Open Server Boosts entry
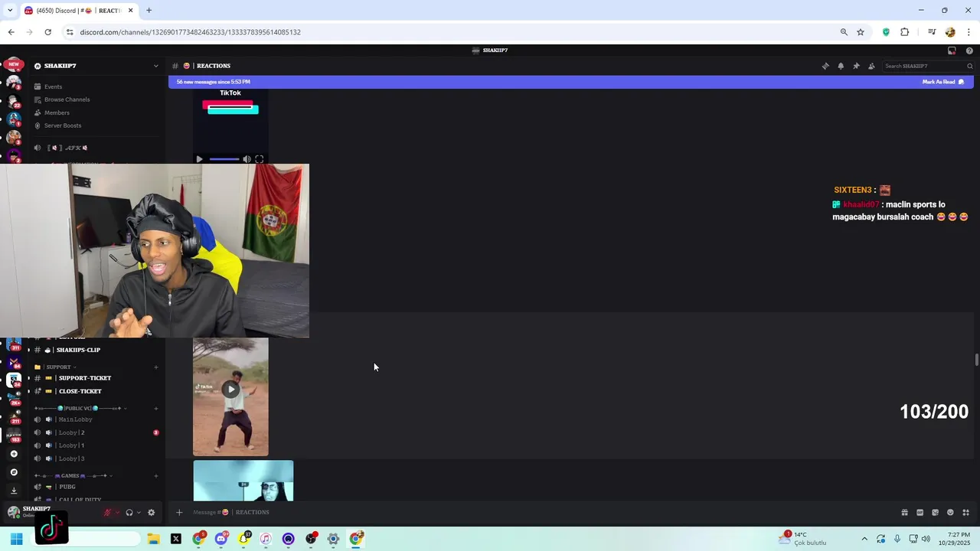The width and height of the screenshot is (980, 551). pos(62,126)
